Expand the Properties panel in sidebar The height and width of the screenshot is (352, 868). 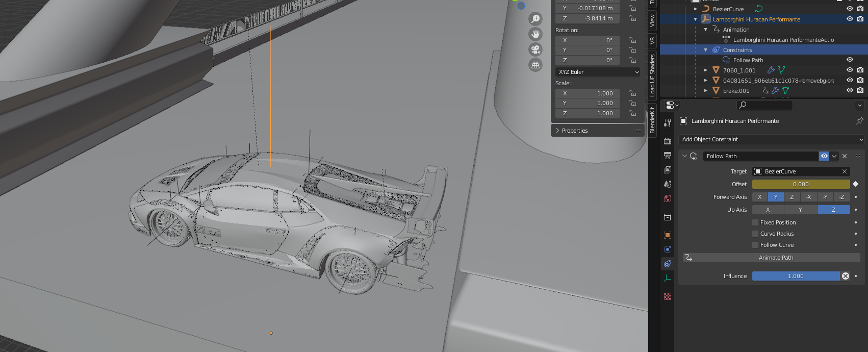coord(598,131)
